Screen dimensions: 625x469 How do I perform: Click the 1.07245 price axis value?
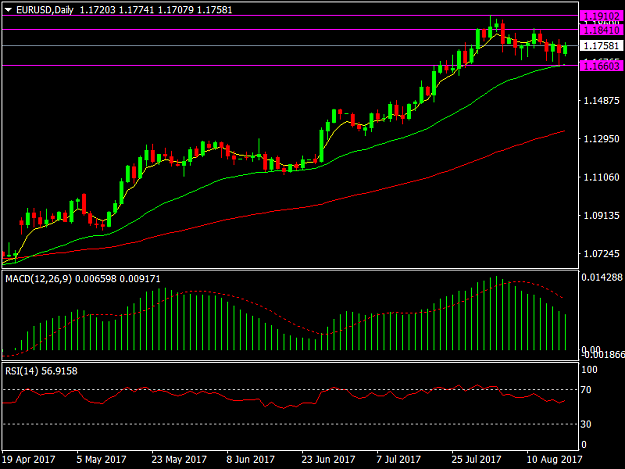(x=601, y=253)
